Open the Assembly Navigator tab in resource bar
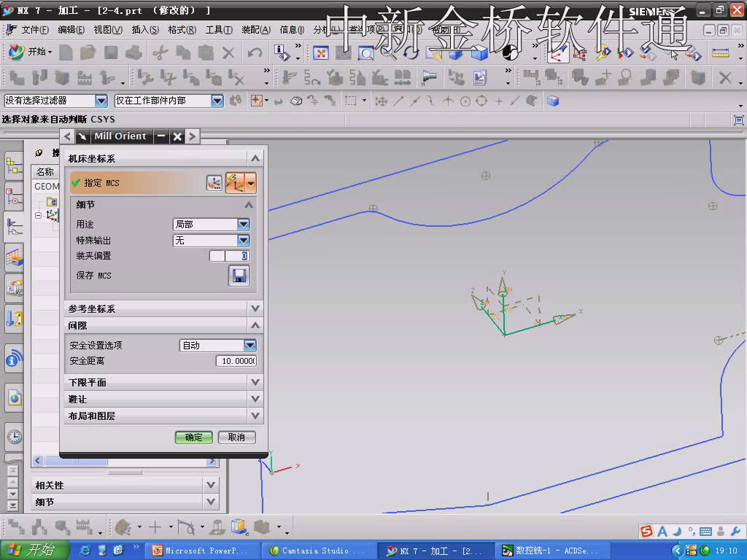This screenshot has height=560, width=747. (14, 167)
